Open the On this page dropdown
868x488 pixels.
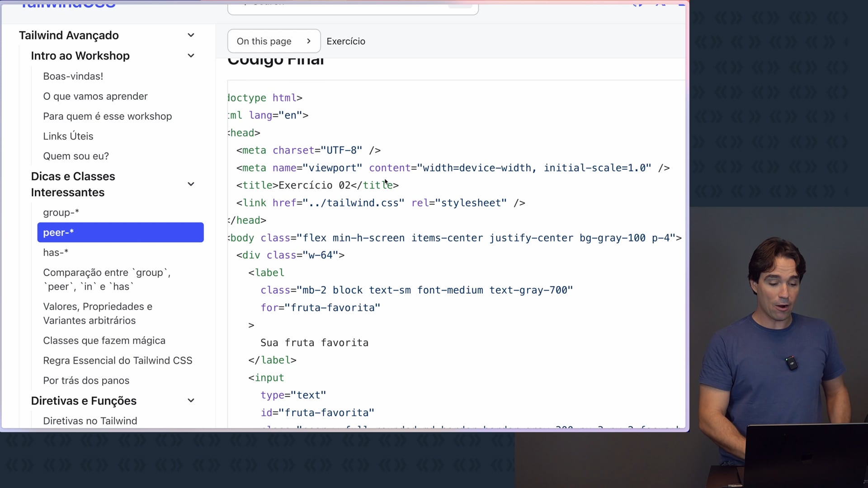coord(274,41)
